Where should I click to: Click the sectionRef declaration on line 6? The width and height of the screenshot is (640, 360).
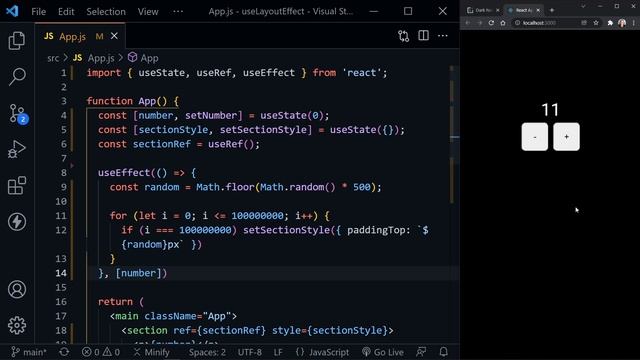(x=162, y=144)
